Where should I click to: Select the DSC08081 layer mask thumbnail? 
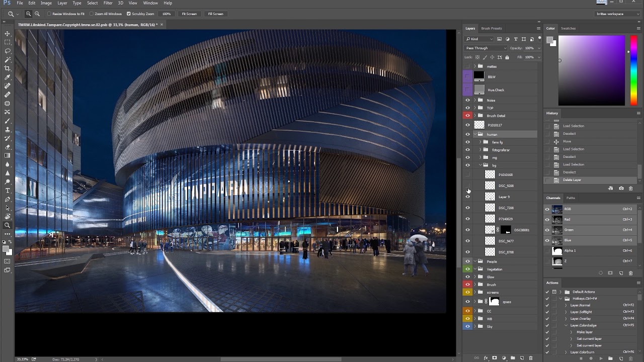[505, 230]
